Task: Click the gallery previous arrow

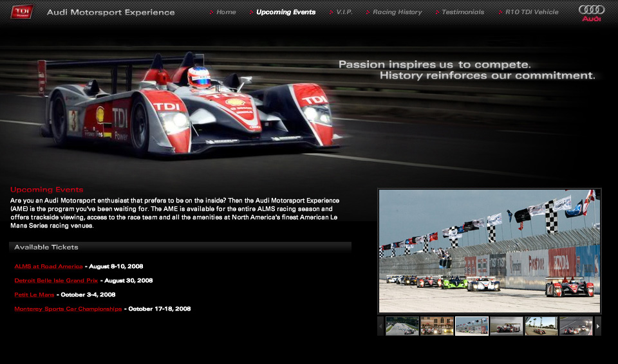Action: pos(380,326)
